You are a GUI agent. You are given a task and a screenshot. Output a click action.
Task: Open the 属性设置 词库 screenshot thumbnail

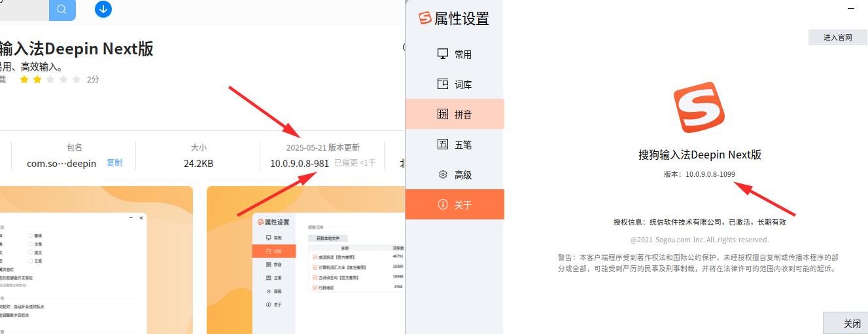(x=306, y=260)
